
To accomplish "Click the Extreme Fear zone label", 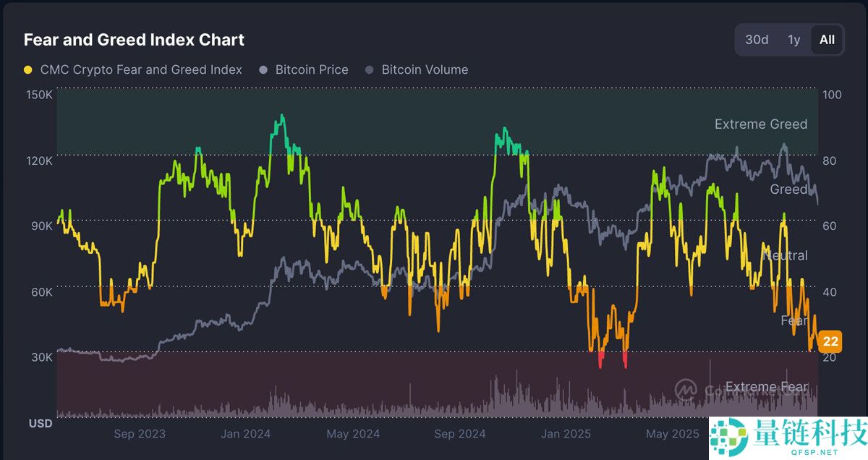I will click(766, 387).
